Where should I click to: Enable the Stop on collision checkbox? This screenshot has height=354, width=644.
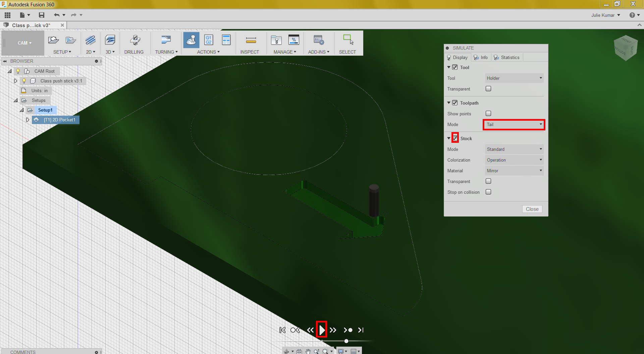(488, 192)
